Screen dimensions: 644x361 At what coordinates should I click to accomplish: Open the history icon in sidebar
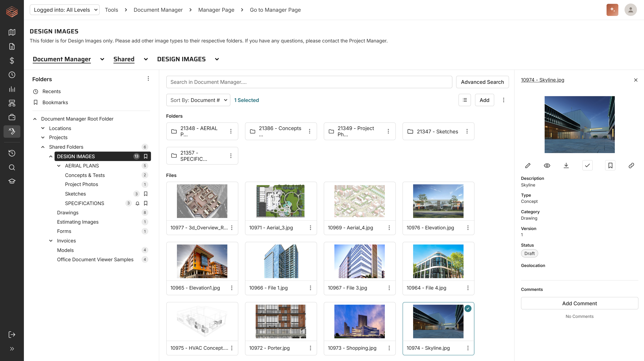[x=12, y=153]
